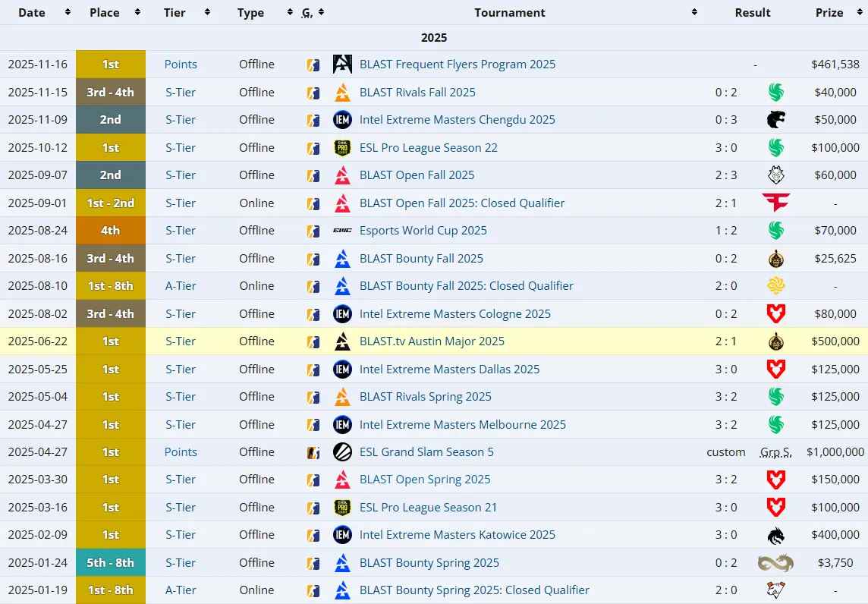Click the black BLAST Austin Major logo

(342, 341)
